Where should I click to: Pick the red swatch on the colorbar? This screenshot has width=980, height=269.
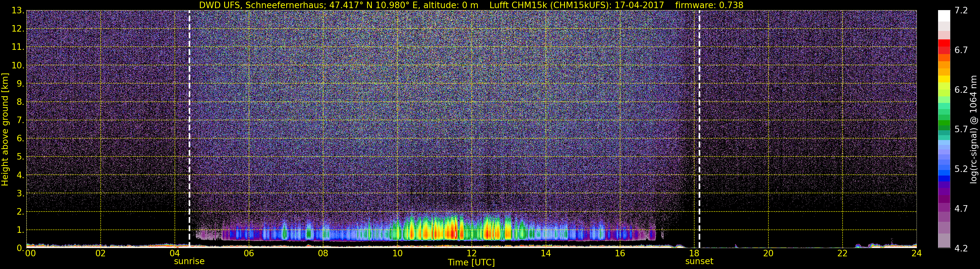(x=944, y=43)
